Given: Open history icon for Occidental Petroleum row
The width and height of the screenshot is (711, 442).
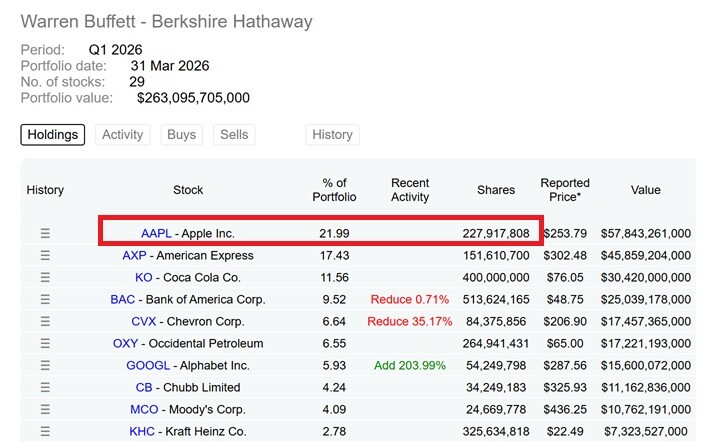Looking at the screenshot, I should tap(45, 344).
